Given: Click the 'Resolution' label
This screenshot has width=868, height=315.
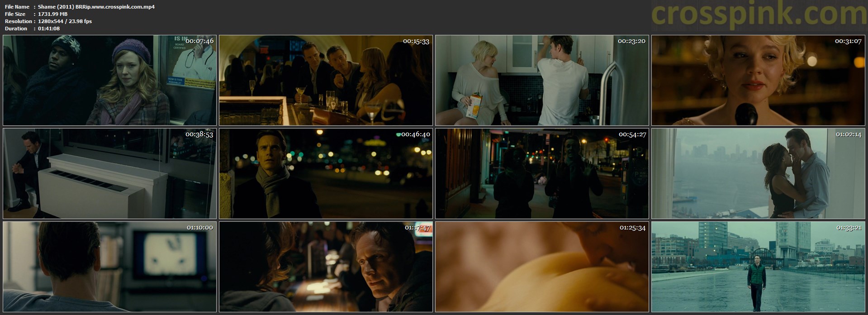Looking at the screenshot, I should tap(19, 21).
